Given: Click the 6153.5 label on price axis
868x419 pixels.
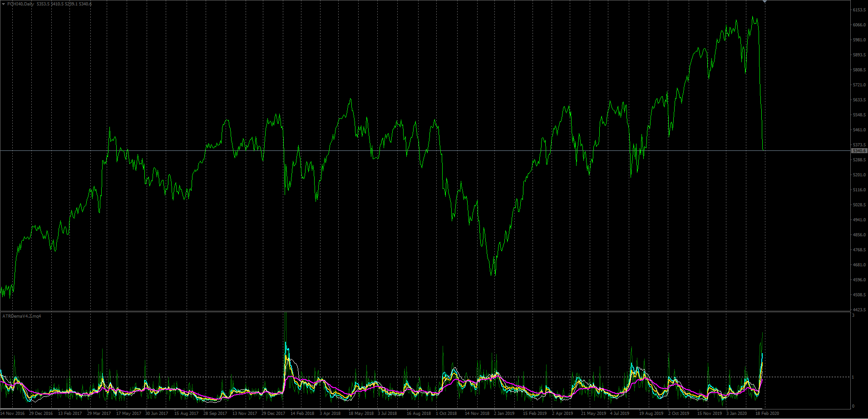Looking at the screenshot, I should point(859,10).
